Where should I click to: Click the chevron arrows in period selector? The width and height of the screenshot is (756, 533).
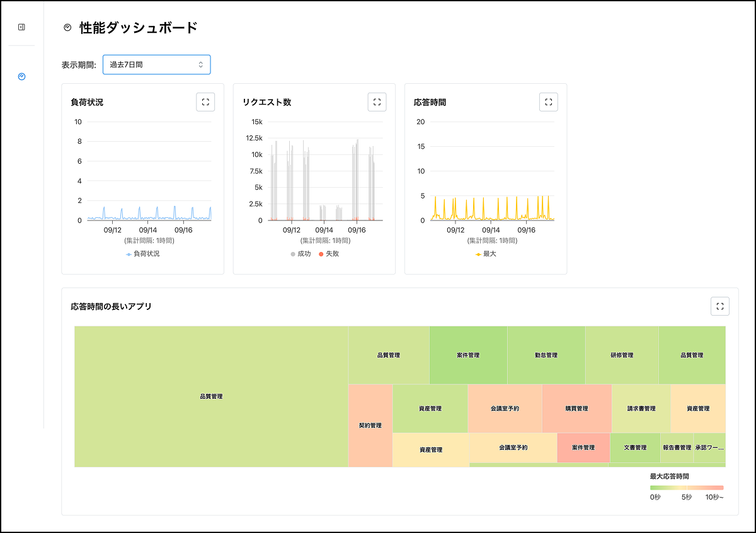(x=200, y=64)
